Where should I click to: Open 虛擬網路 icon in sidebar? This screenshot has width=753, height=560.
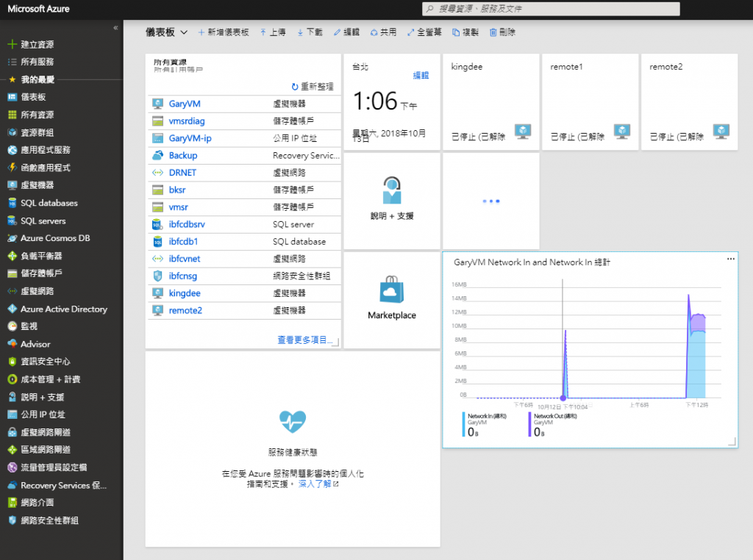(13, 291)
